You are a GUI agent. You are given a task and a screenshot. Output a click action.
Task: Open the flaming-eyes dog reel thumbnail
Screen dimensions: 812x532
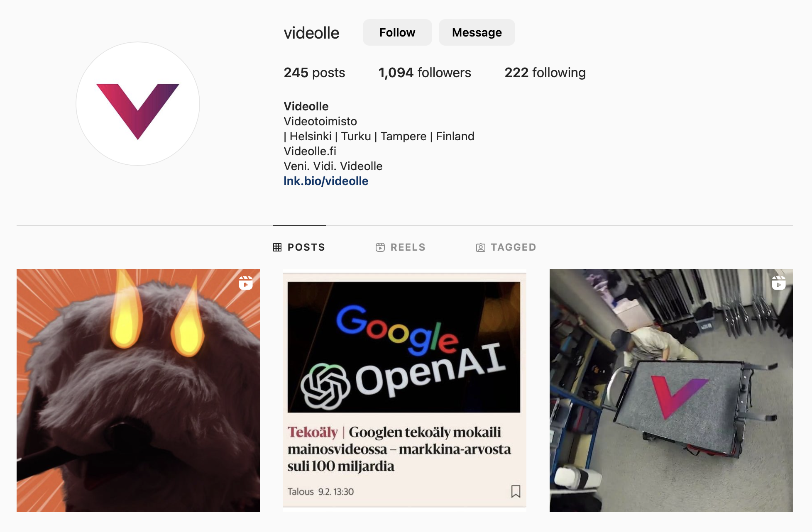(x=138, y=390)
